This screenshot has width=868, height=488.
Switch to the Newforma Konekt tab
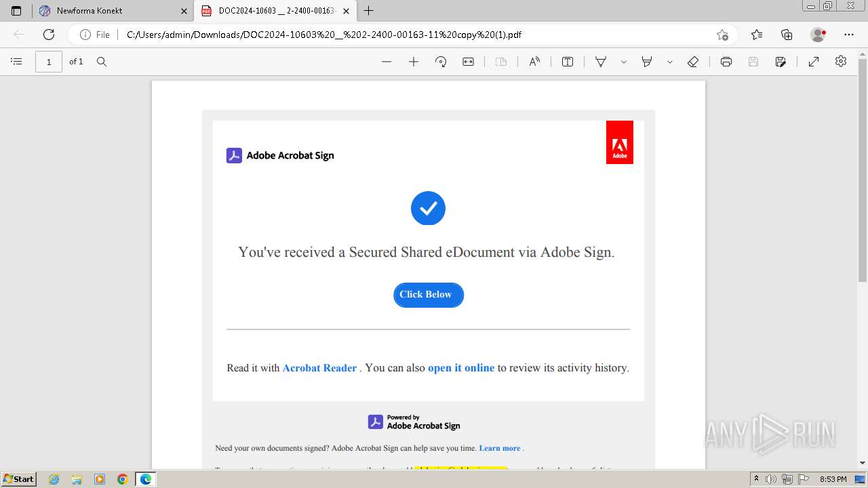[113, 11]
